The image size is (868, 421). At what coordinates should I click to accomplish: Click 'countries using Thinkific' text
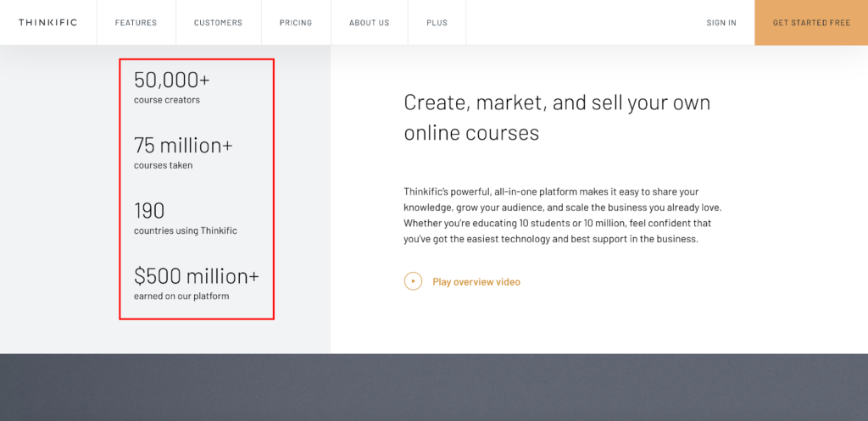(x=186, y=230)
